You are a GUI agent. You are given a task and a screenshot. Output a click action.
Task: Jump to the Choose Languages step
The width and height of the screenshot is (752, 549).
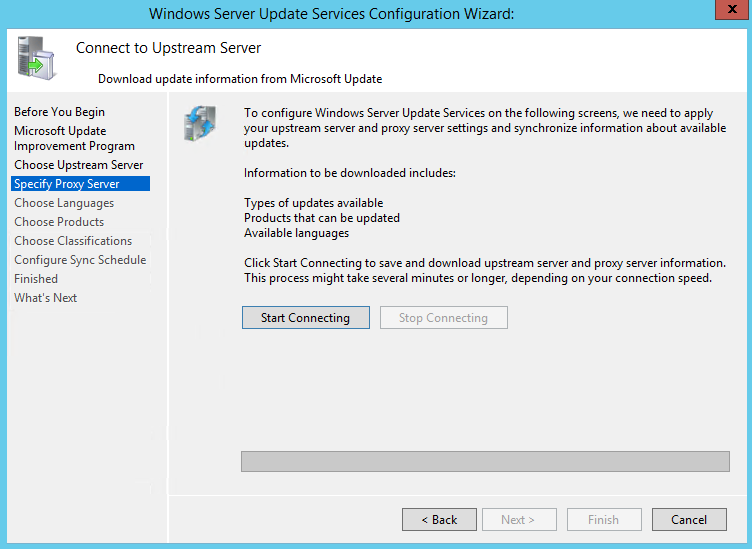[x=64, y=203]
